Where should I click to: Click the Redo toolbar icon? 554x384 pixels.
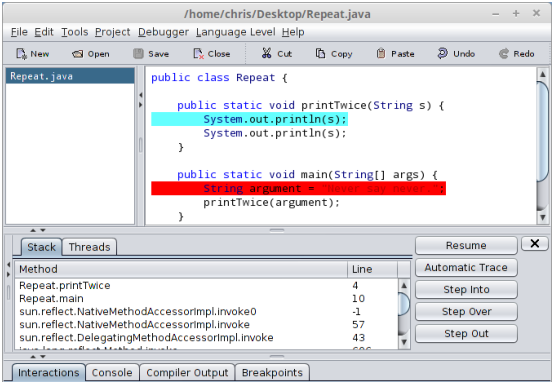tap(503, 54)
